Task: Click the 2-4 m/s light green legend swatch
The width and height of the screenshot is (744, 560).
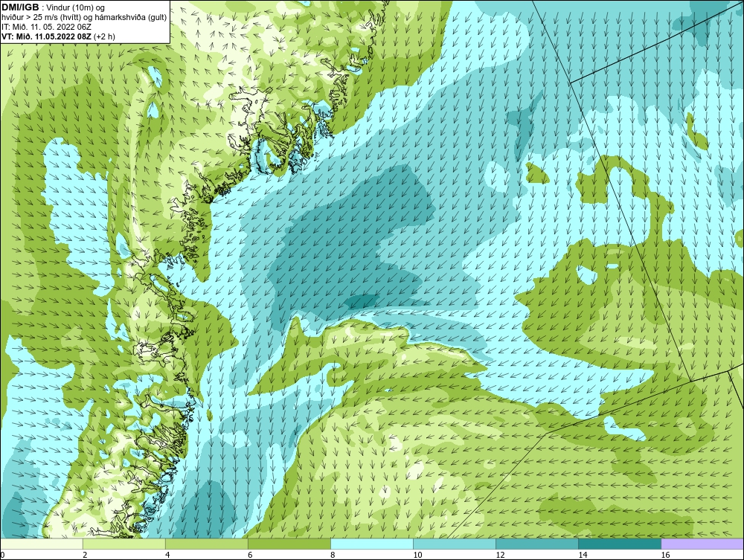Action: coord(124,544)
